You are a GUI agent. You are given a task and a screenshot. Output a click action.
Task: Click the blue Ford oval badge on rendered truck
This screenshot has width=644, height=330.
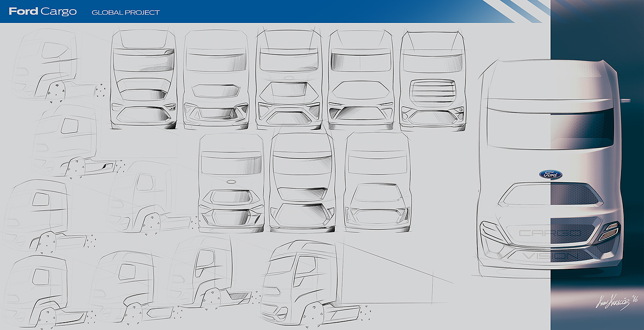[x=550, y=174]
